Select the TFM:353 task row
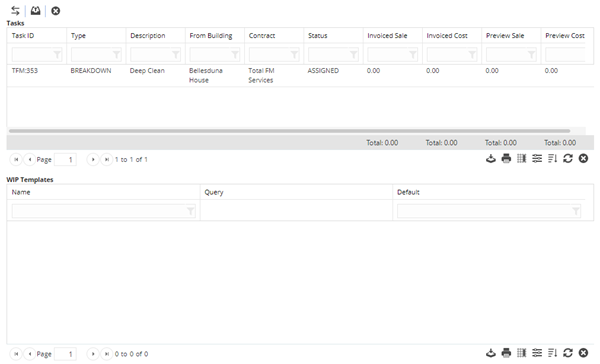This screenshot has width=600, height=364. (x=300, y=75)
